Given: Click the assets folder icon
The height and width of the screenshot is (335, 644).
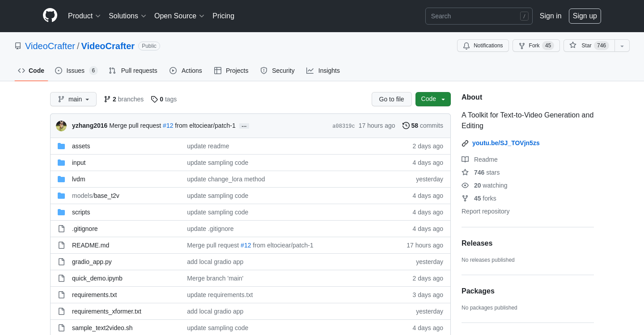Looking at the screenshot, I should tap(61, 146).
